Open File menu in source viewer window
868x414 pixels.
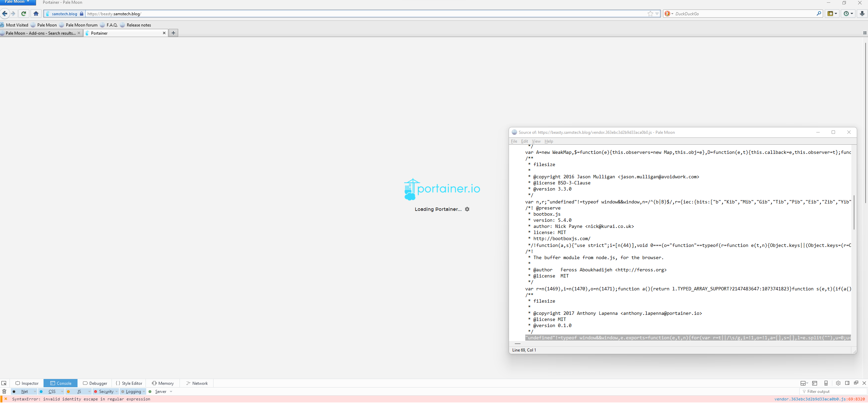click(514, 141)
